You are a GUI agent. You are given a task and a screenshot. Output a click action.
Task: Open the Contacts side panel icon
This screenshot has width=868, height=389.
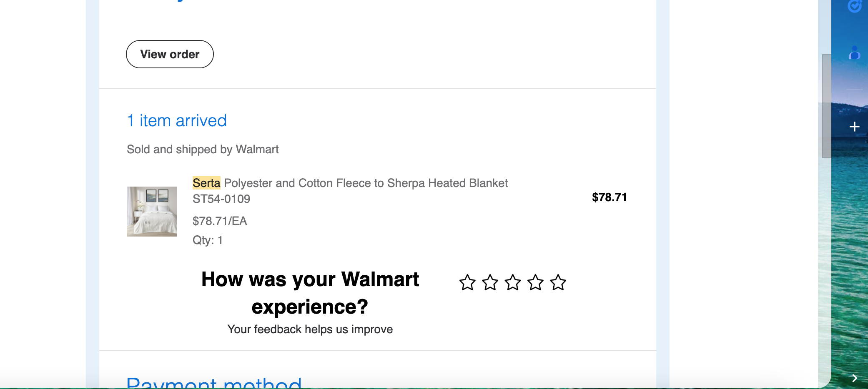point(855,53)
